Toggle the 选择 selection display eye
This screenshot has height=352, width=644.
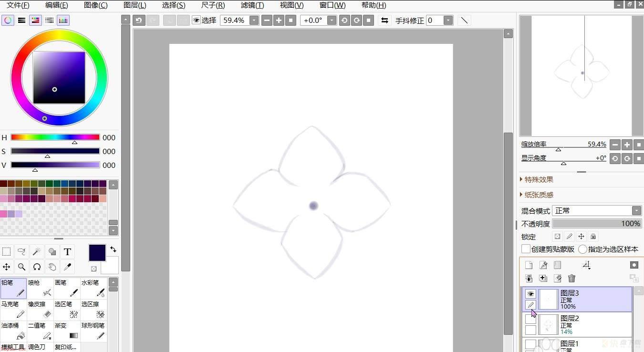tap(196, 21)
